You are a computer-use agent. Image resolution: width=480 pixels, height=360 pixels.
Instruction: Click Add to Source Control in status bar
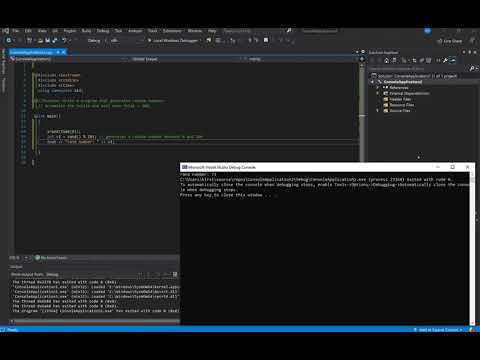(x=438, y=330)
